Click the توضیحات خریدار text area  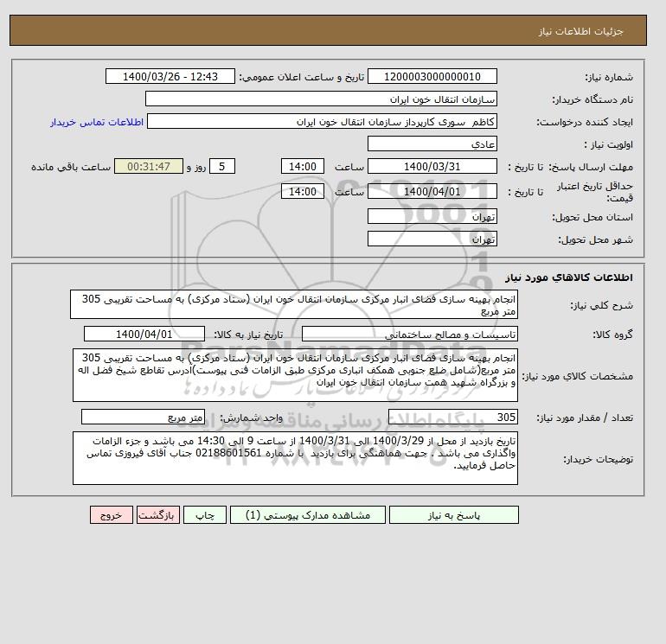coord(295,458)
